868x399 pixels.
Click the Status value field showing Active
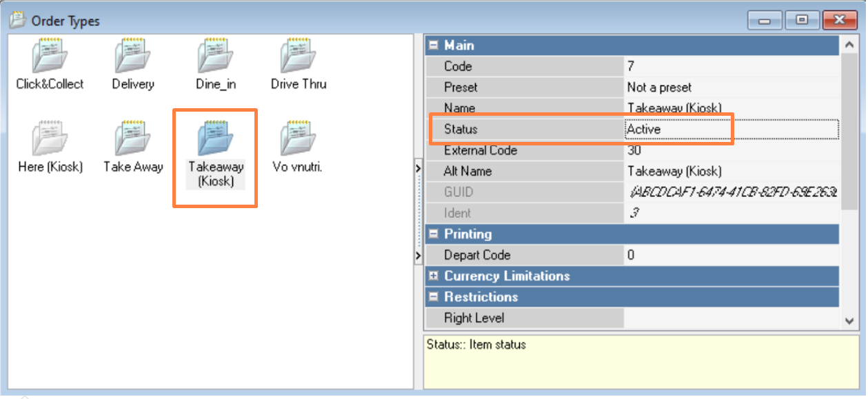click(731, 130)
